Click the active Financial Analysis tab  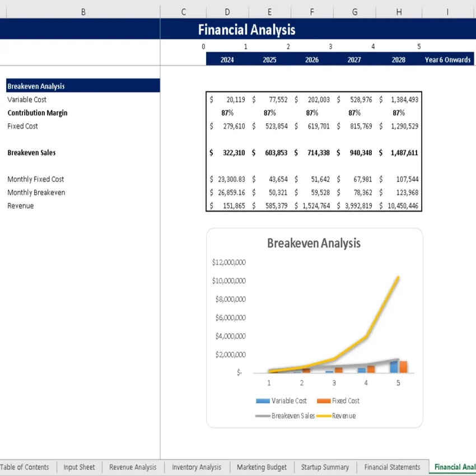[x=454, y=467]
